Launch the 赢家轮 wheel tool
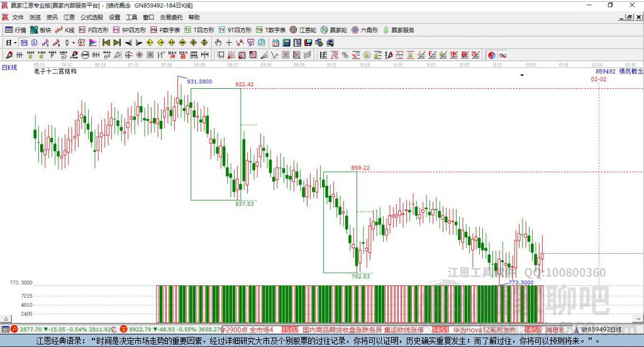The width and height of the screenshot is (644, 347). [x=334, y=30]
